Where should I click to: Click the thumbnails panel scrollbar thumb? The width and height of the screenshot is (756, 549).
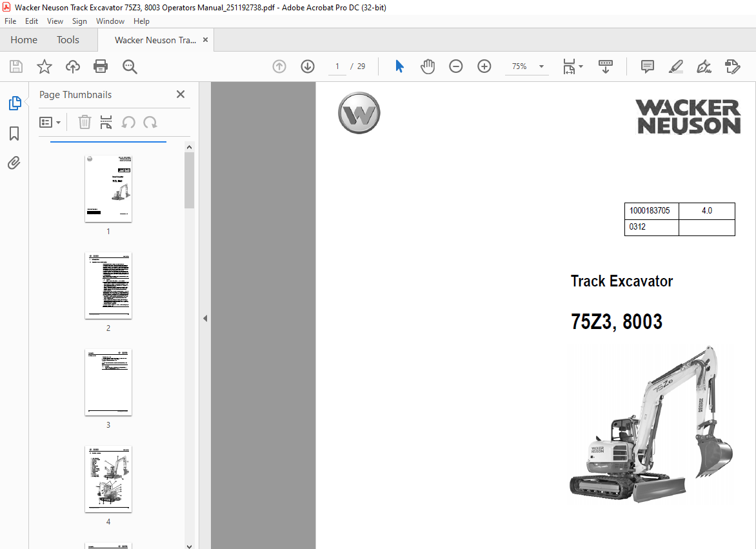click(x=189, y=180)
